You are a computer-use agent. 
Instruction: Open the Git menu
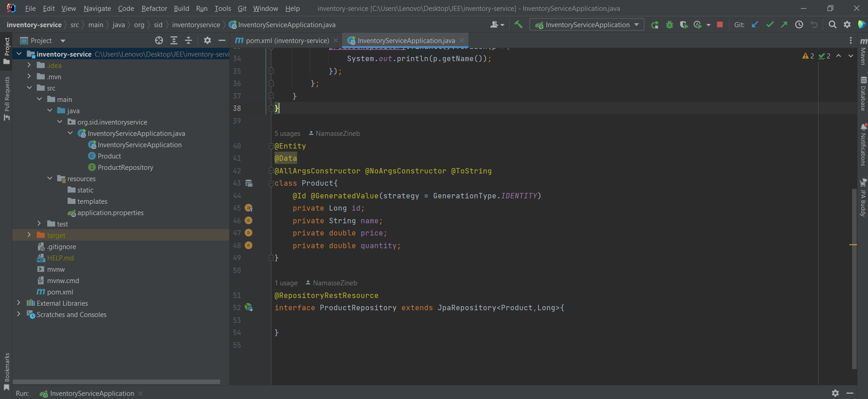pyautogui.click(x=242, y=9)
